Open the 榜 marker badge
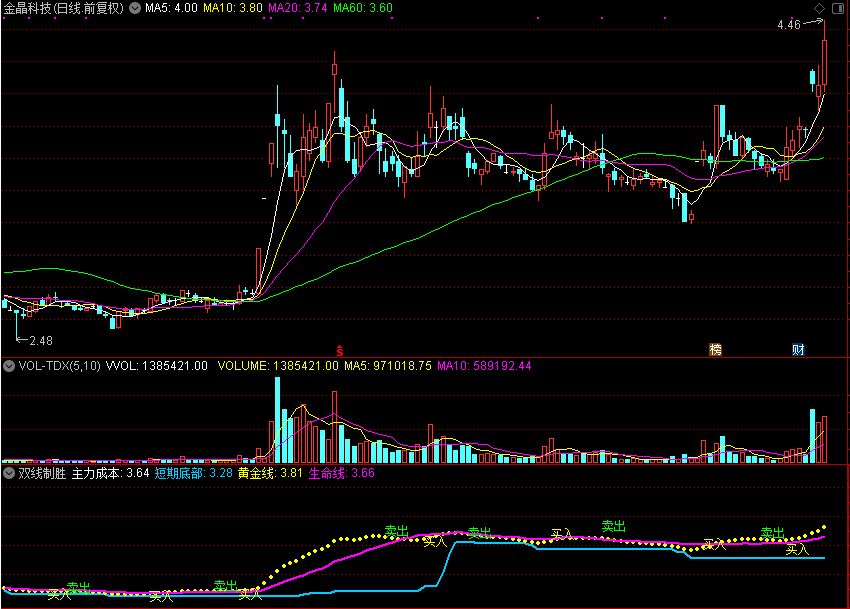Image resolution: width=850 pixels, height=609 pixels. click(x=716, y=350)
